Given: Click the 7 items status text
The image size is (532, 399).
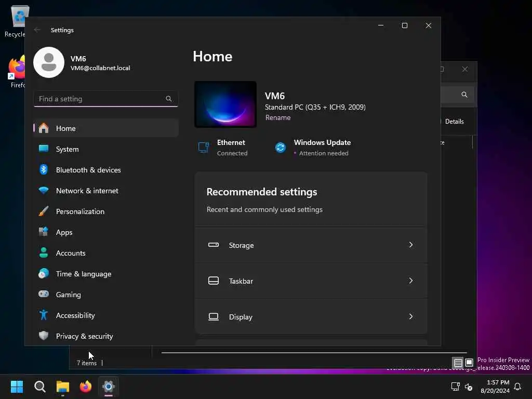Looking at the screenshot, I should coord(87,363).
